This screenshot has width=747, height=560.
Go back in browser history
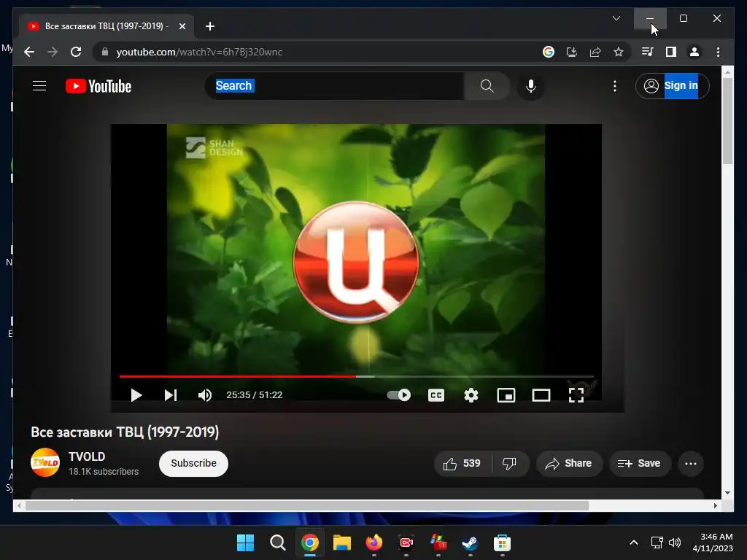29,52
